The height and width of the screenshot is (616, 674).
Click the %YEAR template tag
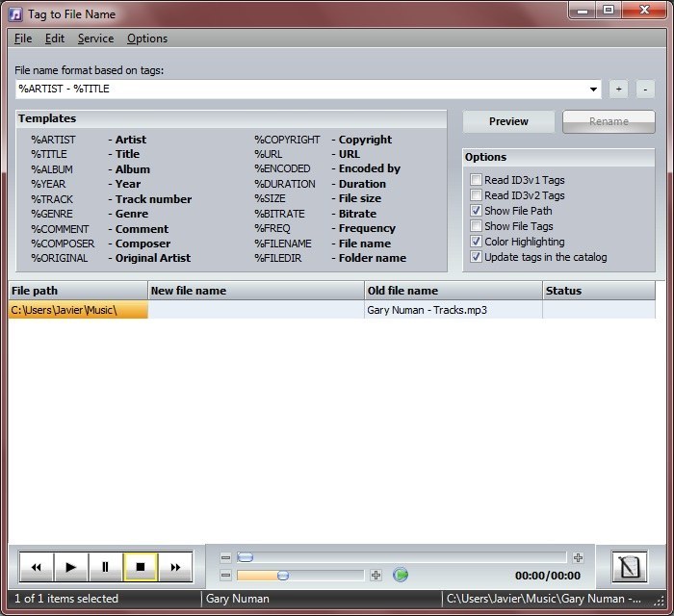[48, 184]
